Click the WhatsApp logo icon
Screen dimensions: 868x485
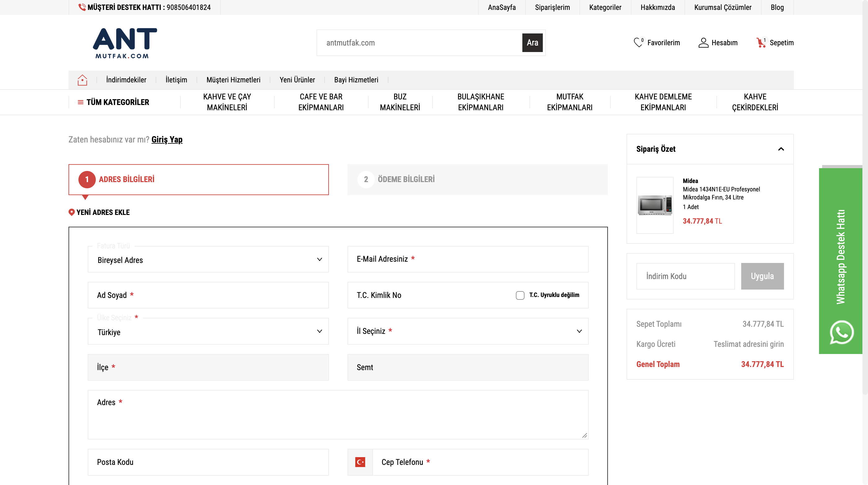[841, 332]
